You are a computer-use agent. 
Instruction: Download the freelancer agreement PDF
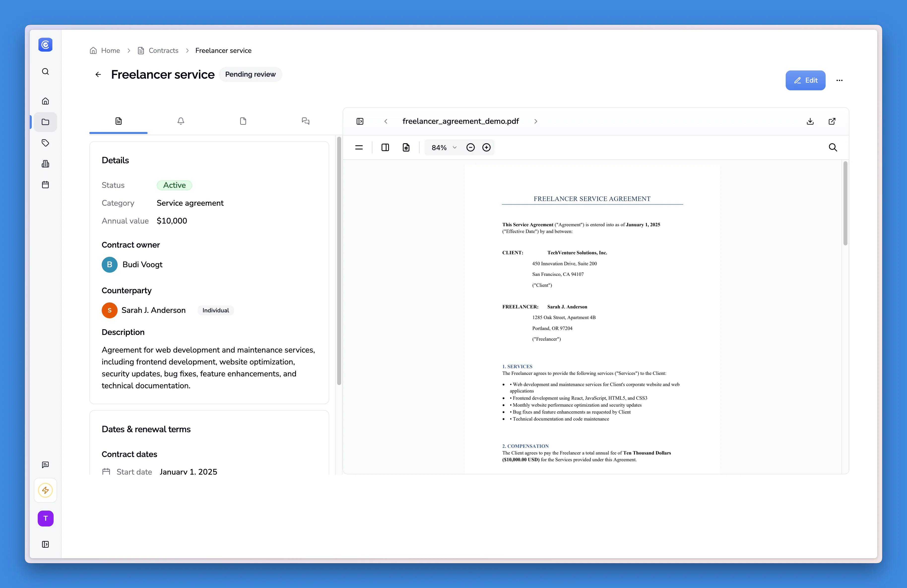(x=810, y=121)
